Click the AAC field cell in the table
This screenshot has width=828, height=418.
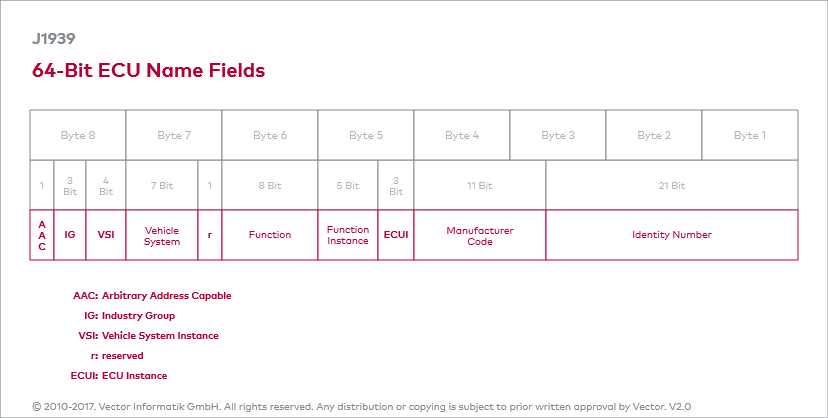(42, 235)
